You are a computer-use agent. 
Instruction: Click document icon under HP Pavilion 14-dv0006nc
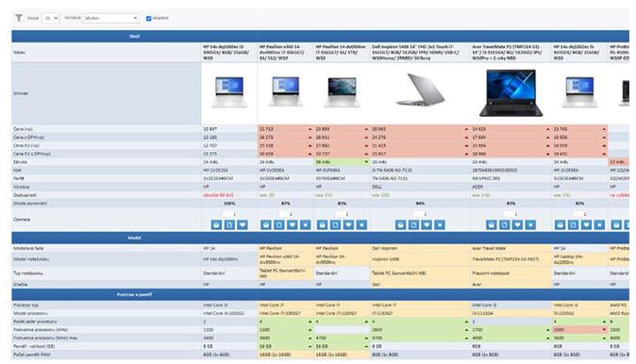coord(335,225)
